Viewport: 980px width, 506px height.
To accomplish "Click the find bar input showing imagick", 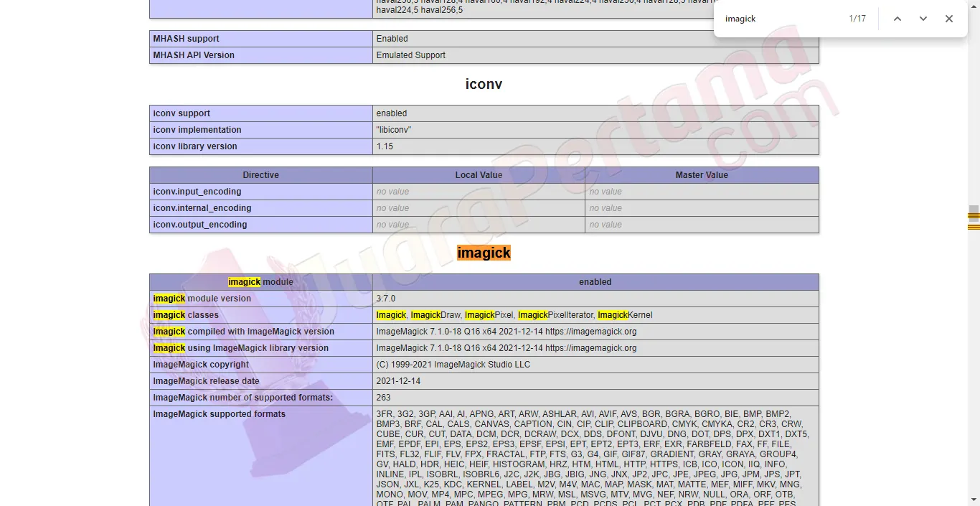I will [x=760, y=19].
